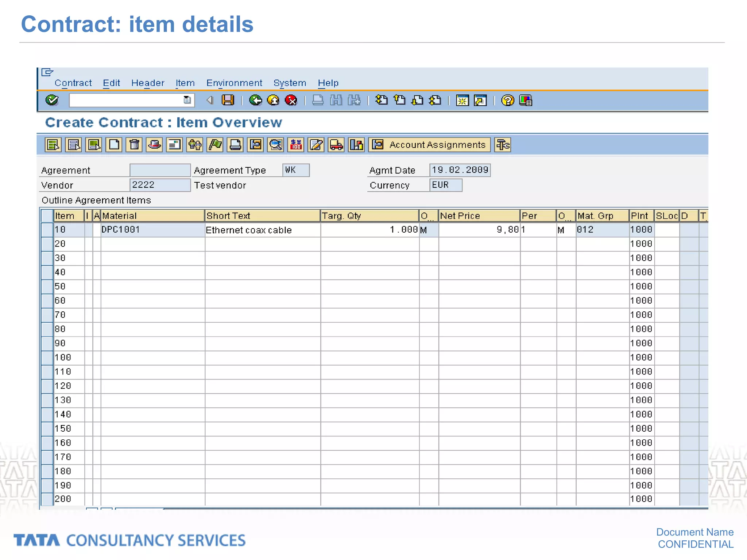Toggle row selector for item 10
Viewport: 747px width, 560px height.
(47, 230)
